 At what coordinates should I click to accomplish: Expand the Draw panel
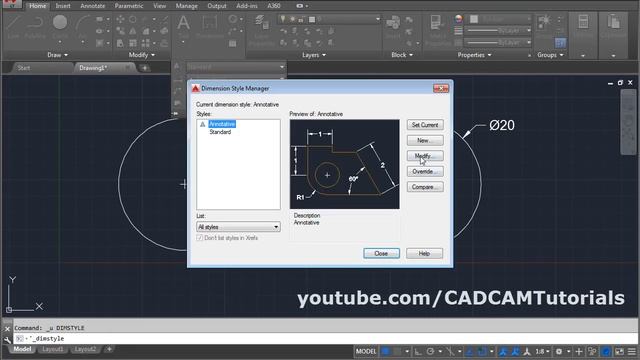tap(57, 55)
